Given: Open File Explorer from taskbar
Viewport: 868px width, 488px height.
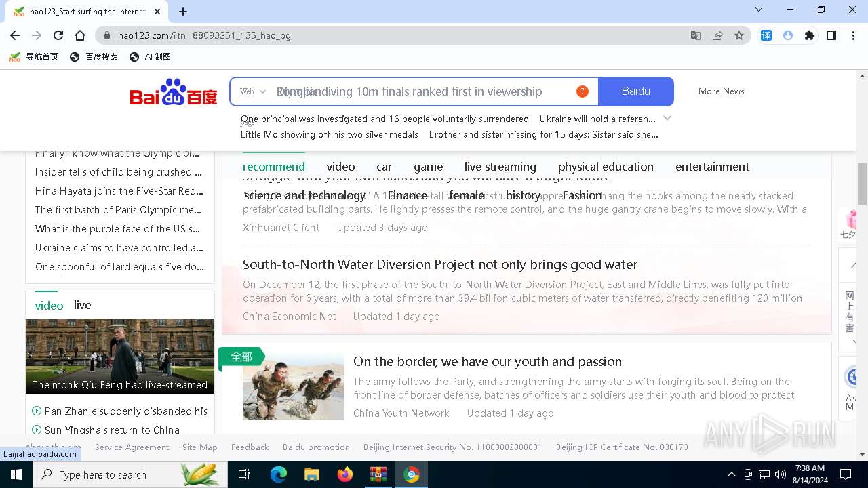Looking at the screenshot, I should point(312,474).
